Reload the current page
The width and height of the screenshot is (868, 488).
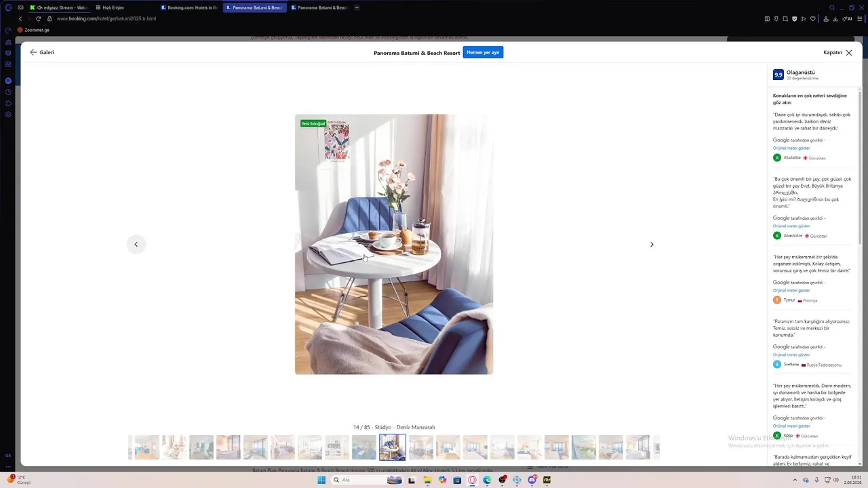point(39,18)
